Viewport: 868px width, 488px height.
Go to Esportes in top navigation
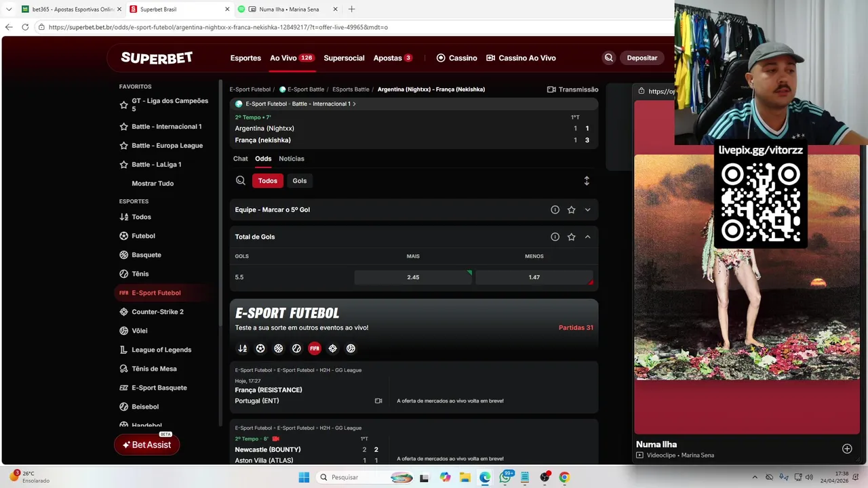(x=245, y=58)
